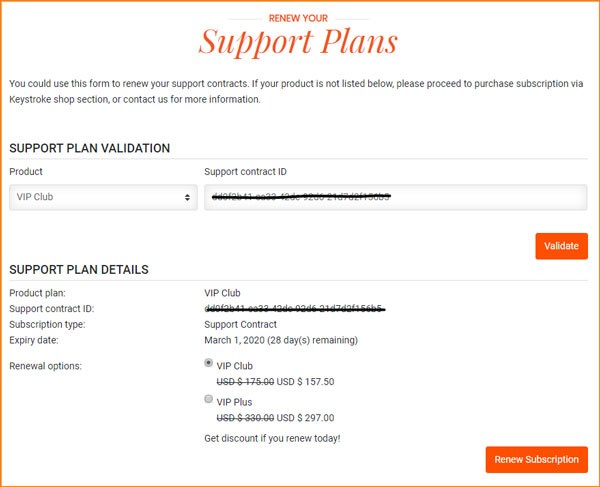Click the up-down arrow on Product selector
600x487 pixels.
(x=187, y=197)
